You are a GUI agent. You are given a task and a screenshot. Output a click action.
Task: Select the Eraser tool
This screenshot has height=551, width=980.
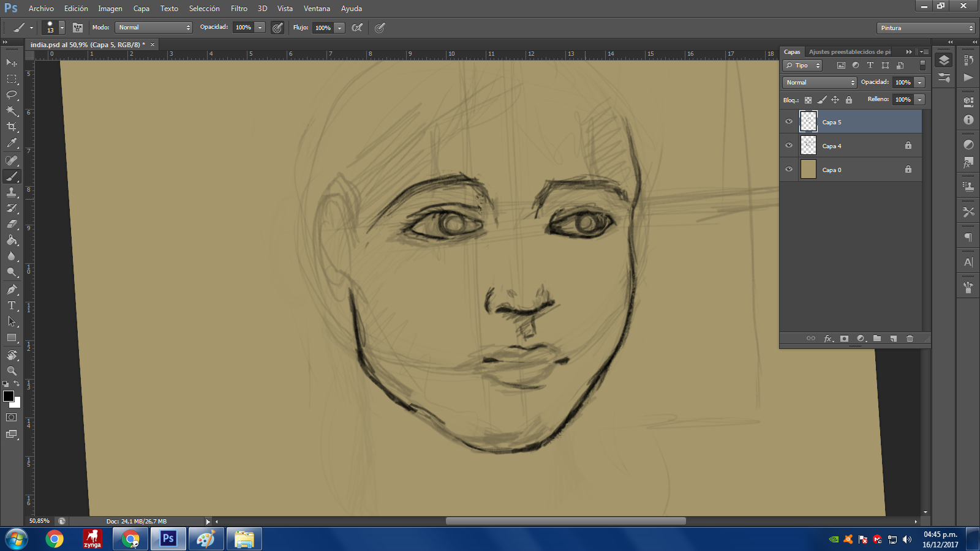12,224
